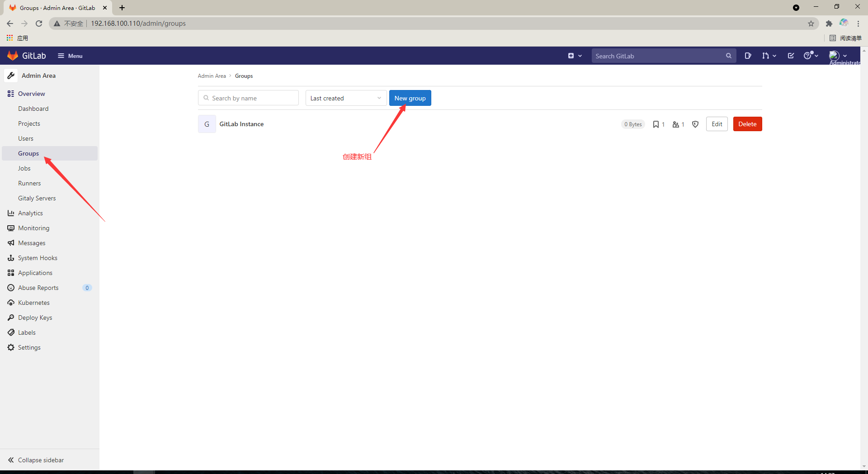The height and width of the screenshot is (474, 868).
Task: Click Admin Area breadcrumb link
Action: pos(212,76)
